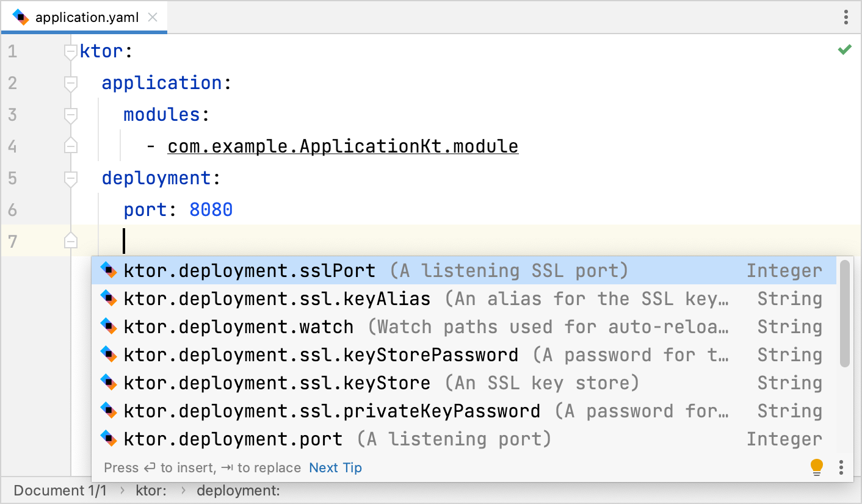Open completion popup options three-dot menu
Image resolution: width=862 pixels, height=504 pixels.
[x=841, y=467]
